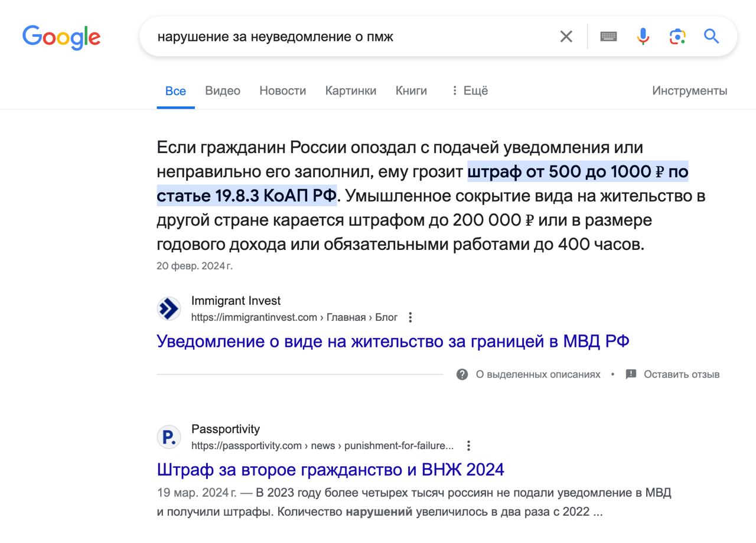756x543 pixels.
Task: Click the Google logo
Action: tap(61, 37)
